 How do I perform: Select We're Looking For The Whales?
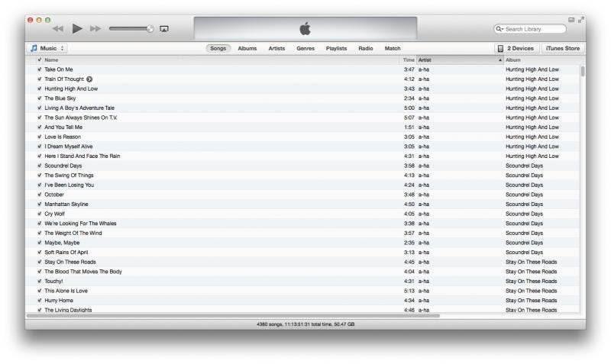(80, 224)
